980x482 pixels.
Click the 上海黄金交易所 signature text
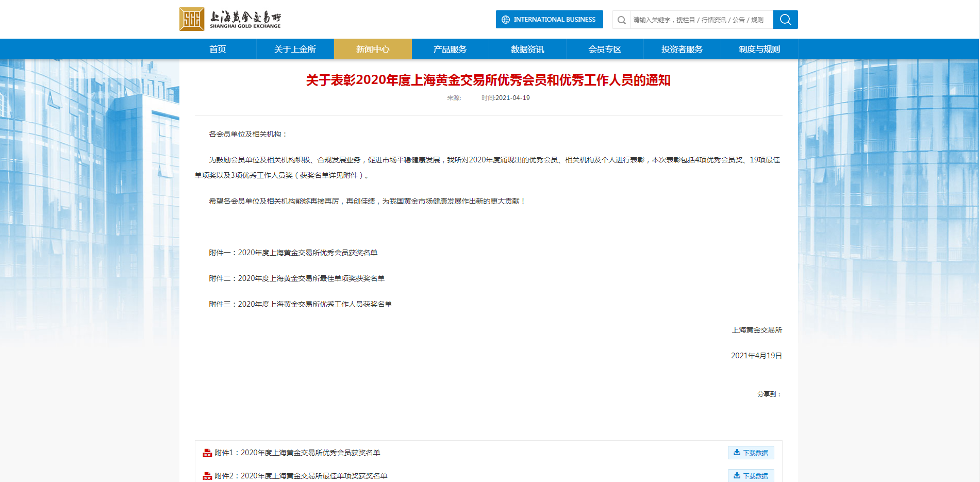point(757,330)
